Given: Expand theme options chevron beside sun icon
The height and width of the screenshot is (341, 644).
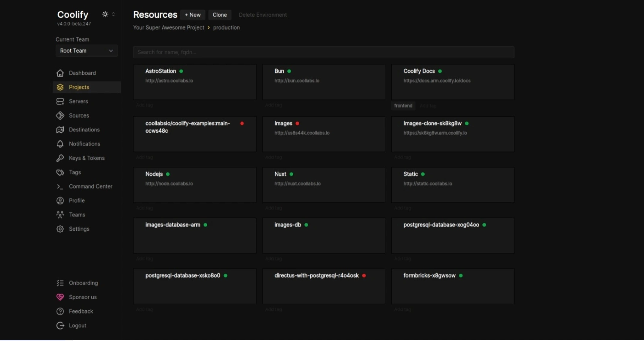Looking at the screenshot, I should tap(113, 14).
